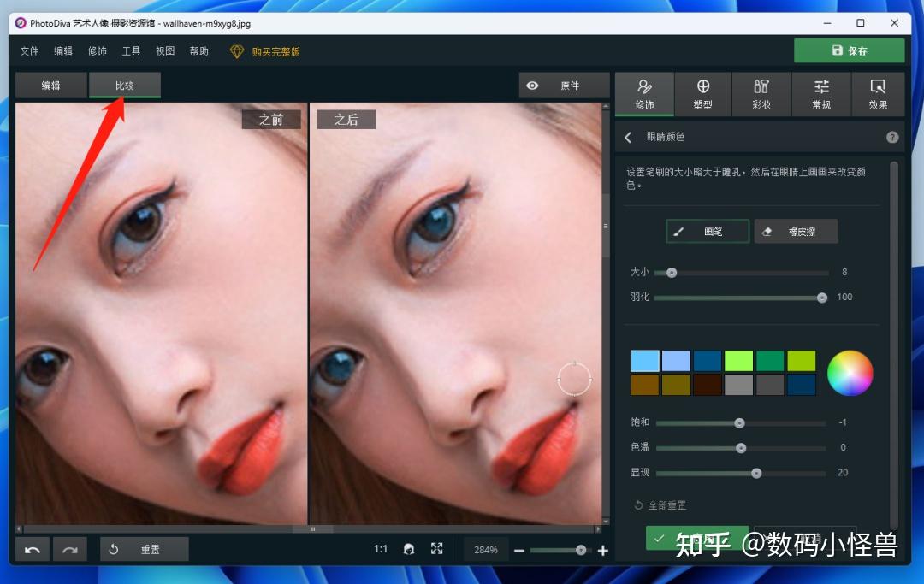Click the undo arrow button
The image size is (924, 584).
tap(33, 549)
